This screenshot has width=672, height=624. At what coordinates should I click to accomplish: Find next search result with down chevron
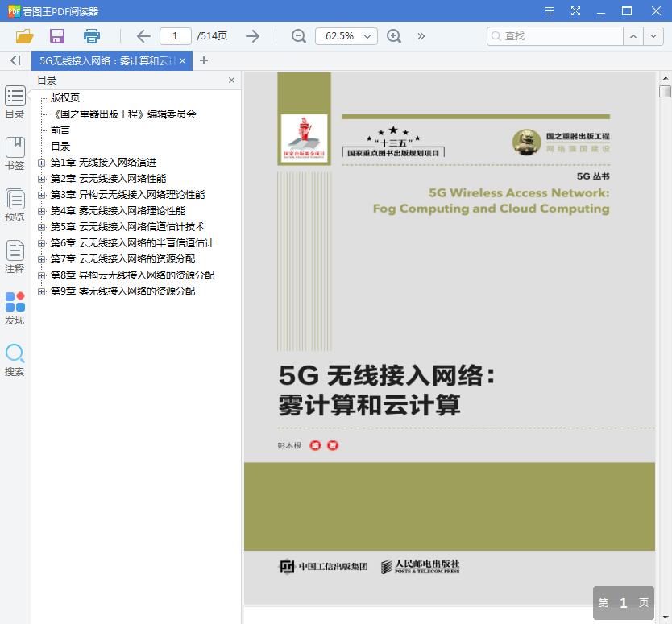(653, 36)
